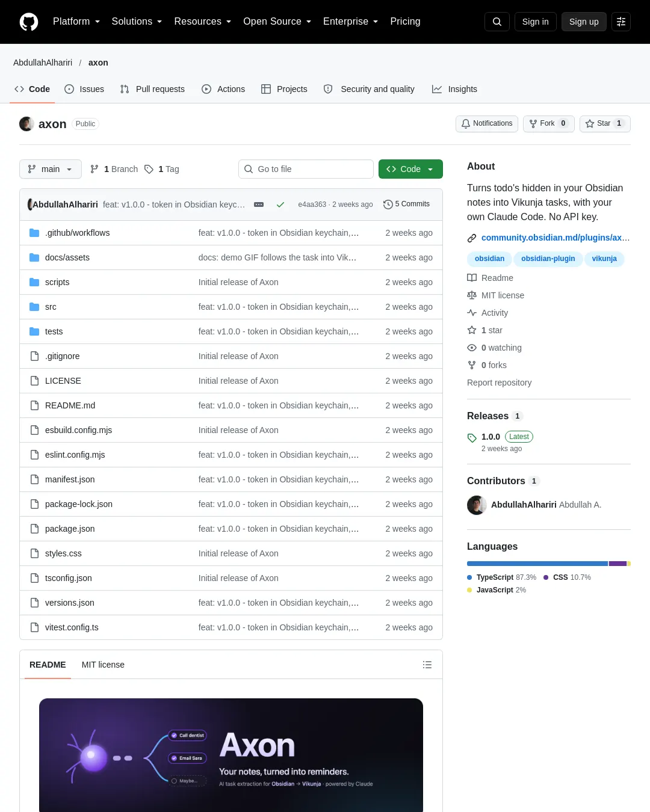Click the release tag icon for 1.0.0
Viewport: 650px width, 812px height.
472,437
